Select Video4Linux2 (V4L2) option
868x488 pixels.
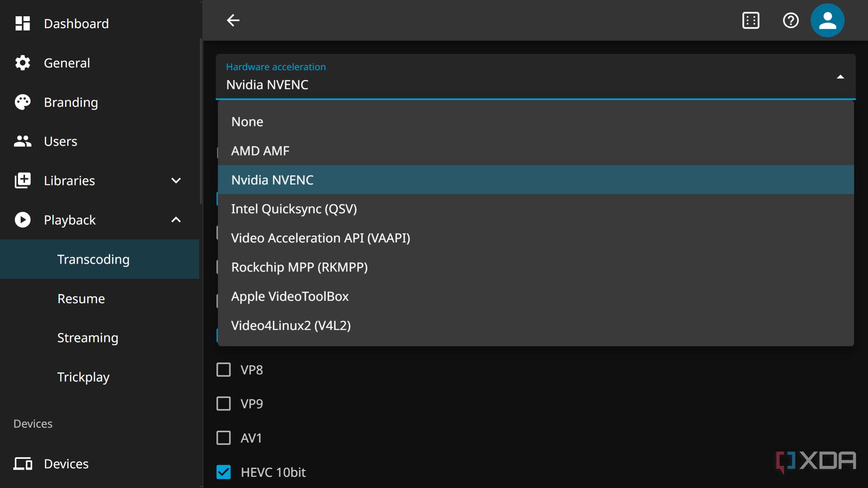point(536,325)
